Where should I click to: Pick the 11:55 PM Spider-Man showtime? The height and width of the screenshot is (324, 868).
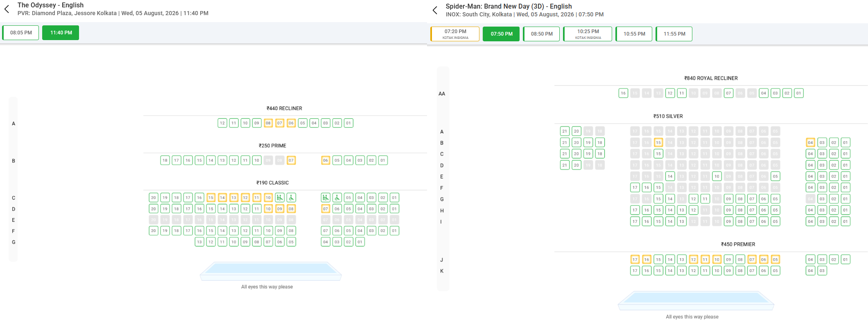[674, 34]
